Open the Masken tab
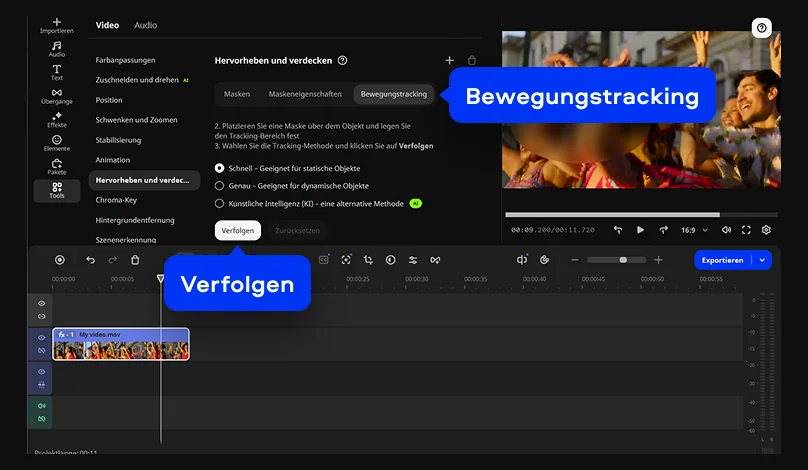 pos(237,94)
